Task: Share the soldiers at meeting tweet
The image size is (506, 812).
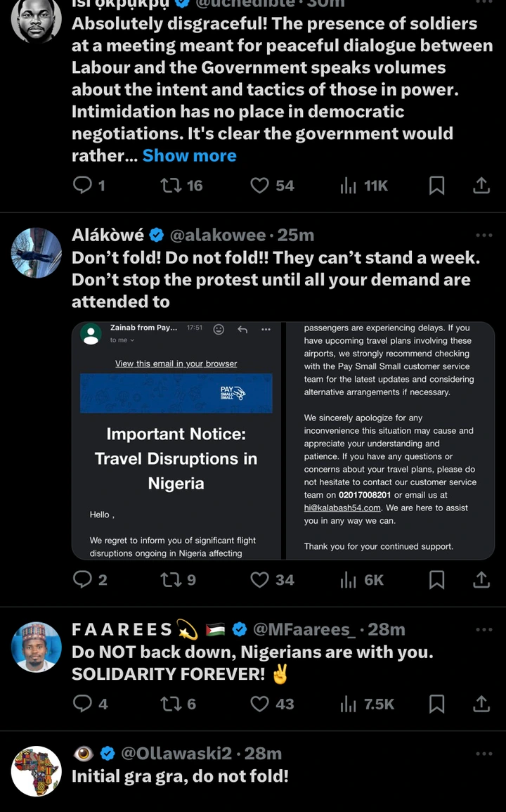Action: 481,186
